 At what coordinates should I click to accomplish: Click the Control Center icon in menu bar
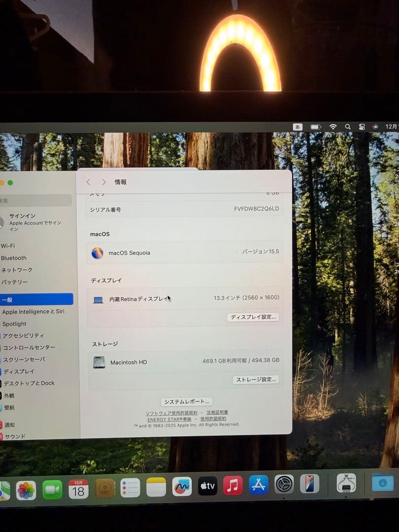click(361, 127)
